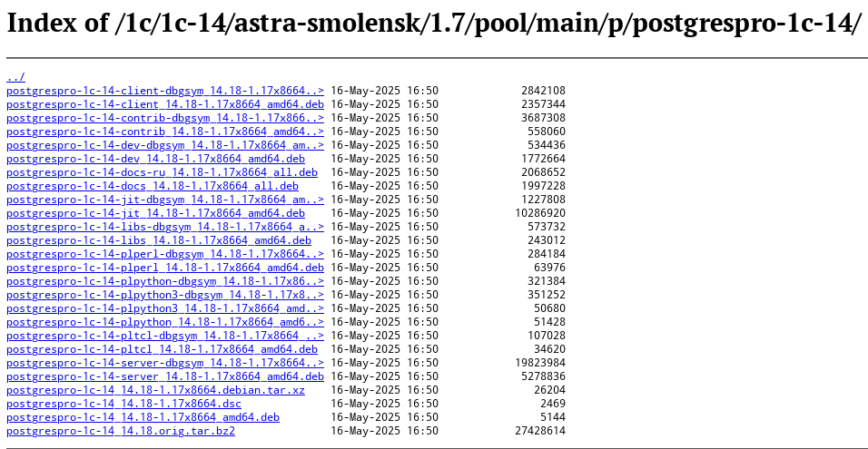This screenshot has height=449, width=868.
Task: Select the file size 5278836
Action: click(x=543, y=376)
